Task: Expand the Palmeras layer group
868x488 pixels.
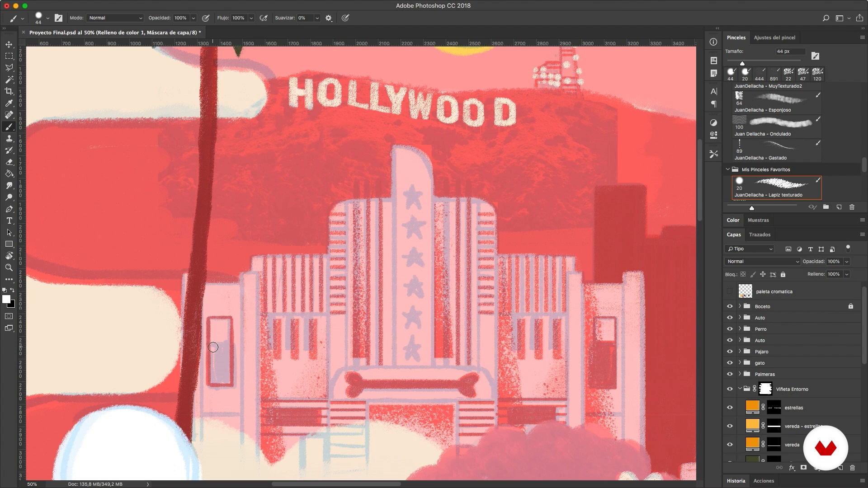Action: [x=740, y=374]
